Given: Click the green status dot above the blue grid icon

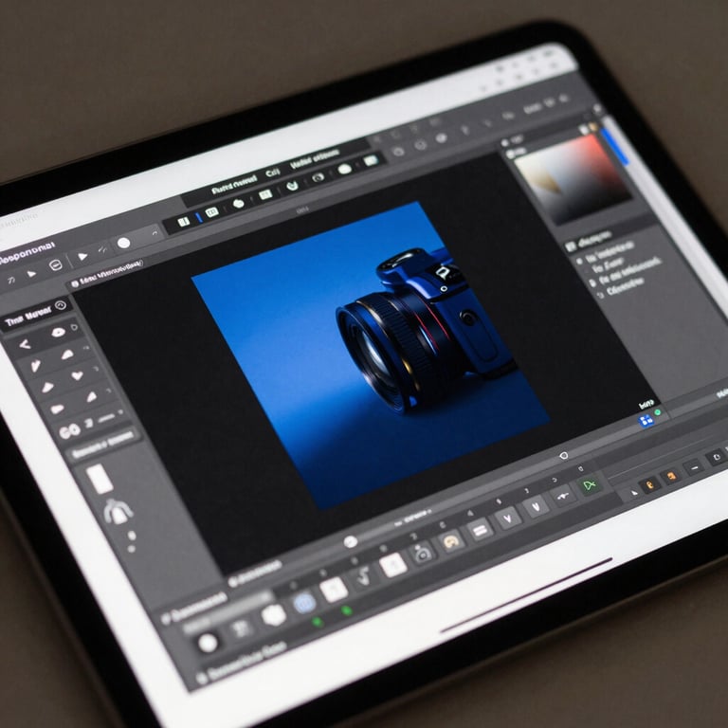Looking at the screenshot, I should 658,412.
